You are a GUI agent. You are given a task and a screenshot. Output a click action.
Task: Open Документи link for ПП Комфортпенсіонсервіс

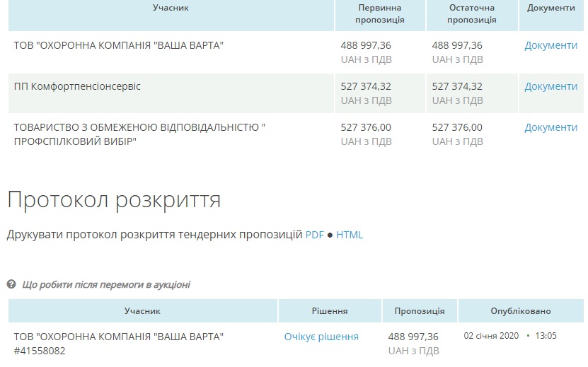tap(550, 86)
